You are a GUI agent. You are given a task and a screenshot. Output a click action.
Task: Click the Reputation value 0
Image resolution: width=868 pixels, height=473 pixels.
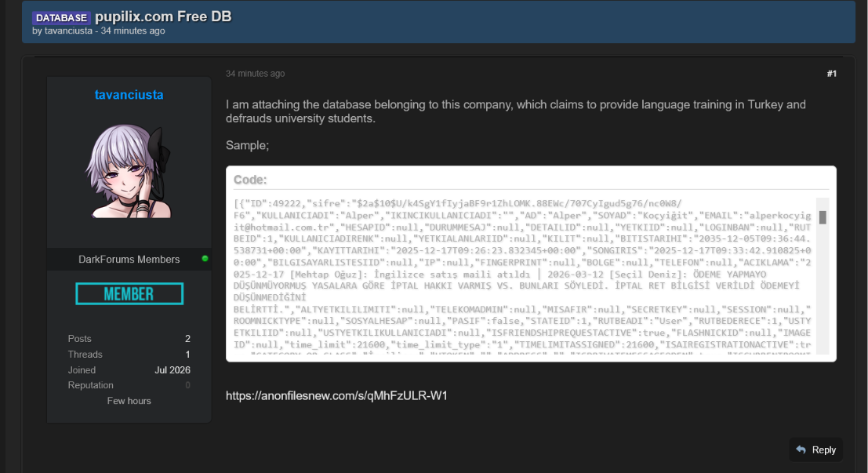coord(187,385)
